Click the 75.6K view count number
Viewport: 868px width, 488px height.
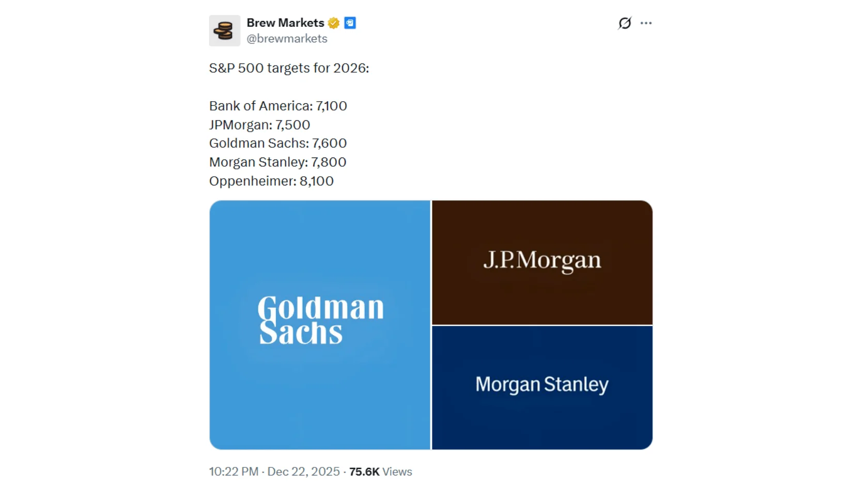[364, 471]
